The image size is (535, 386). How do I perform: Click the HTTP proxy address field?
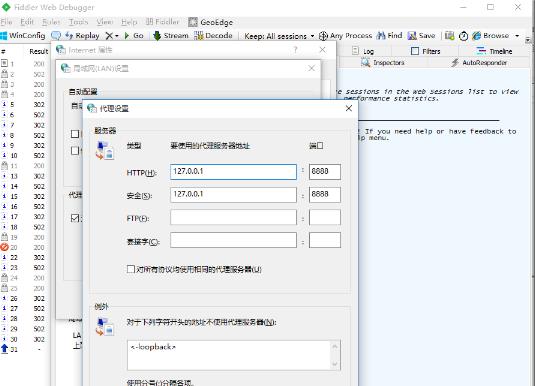click(x=233, y=172)
